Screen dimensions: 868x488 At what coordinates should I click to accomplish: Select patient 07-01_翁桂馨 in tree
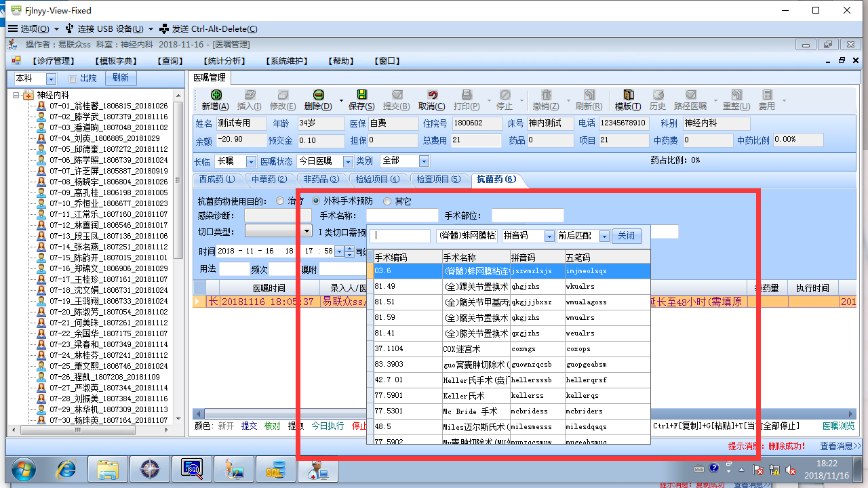click(x=108, y=106)
